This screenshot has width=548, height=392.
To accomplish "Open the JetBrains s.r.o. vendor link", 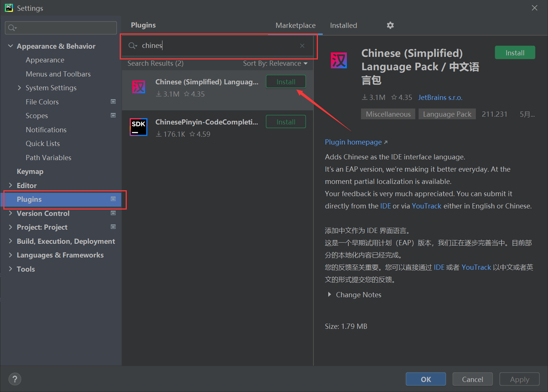I will pos(440,97).
